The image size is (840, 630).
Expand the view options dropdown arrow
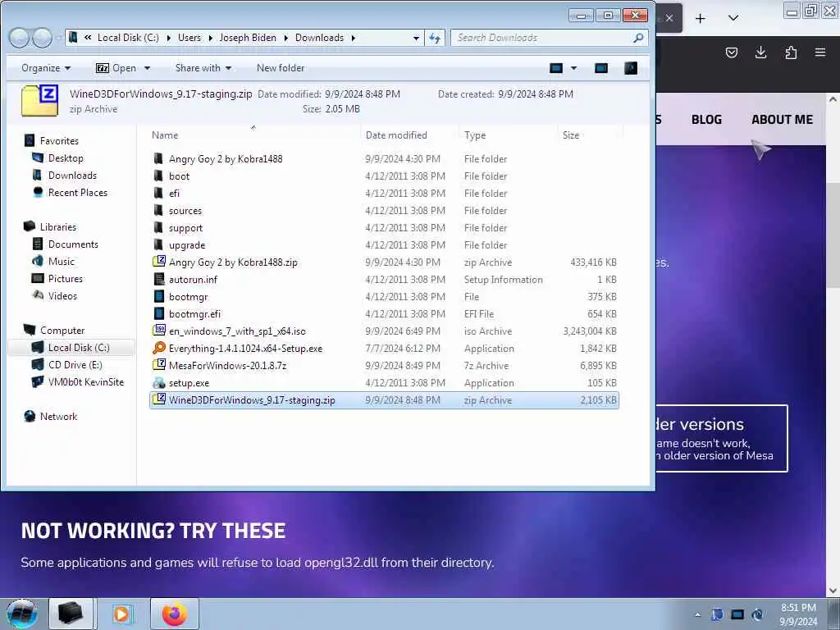573,68
